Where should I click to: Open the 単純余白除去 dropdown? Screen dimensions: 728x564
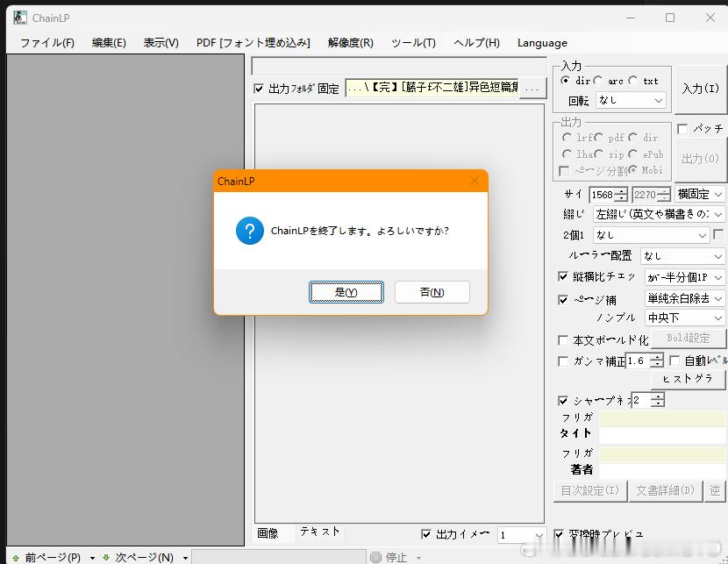pyautogui.click(x=685, y=298)
